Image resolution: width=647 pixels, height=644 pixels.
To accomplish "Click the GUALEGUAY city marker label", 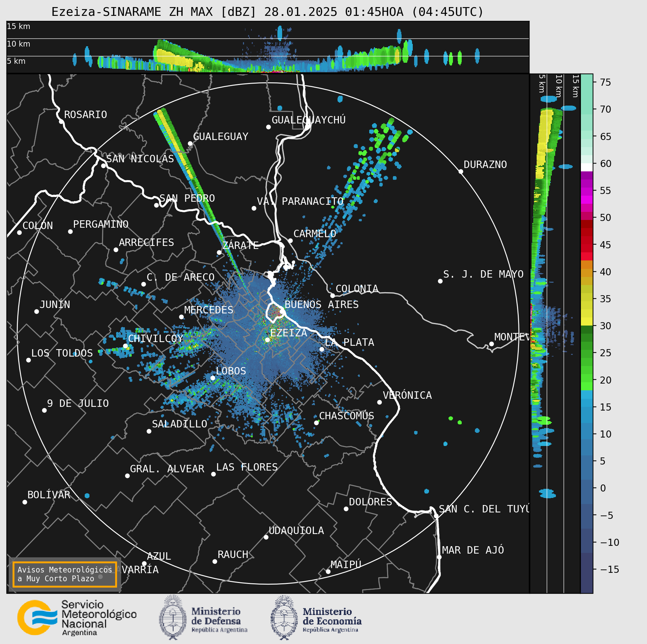I will click(x=220, y=137).
